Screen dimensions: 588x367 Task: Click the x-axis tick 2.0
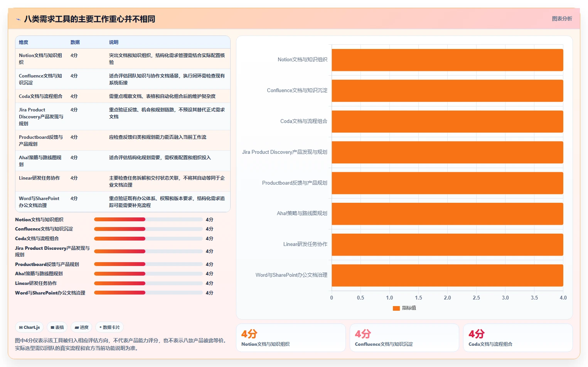pos(447,298)
